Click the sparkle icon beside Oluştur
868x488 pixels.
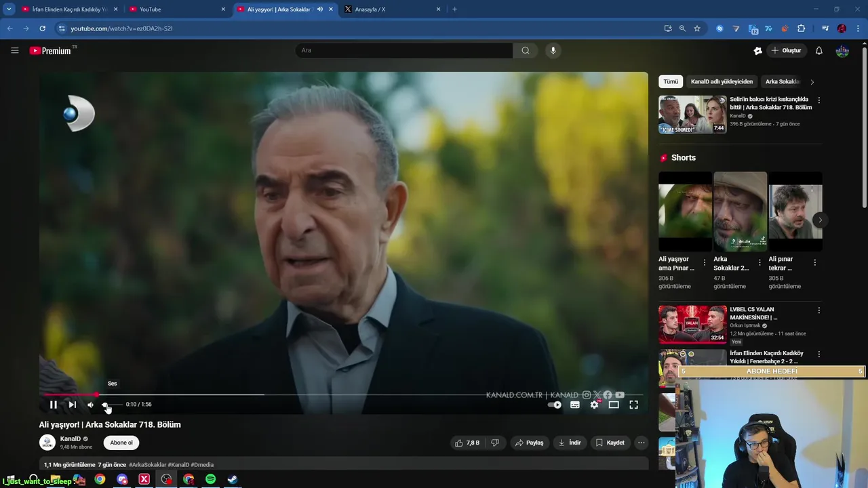tap(757, 50)
